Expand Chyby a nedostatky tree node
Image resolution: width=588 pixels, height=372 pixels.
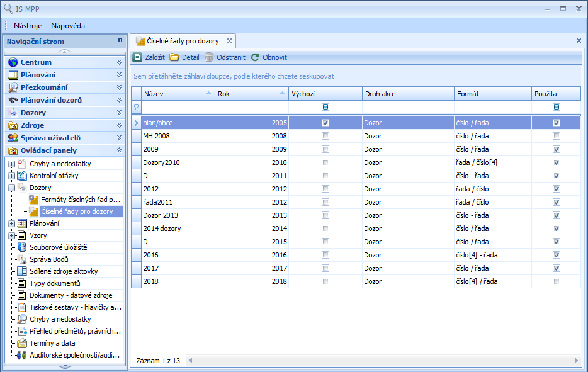coord(11,164)
